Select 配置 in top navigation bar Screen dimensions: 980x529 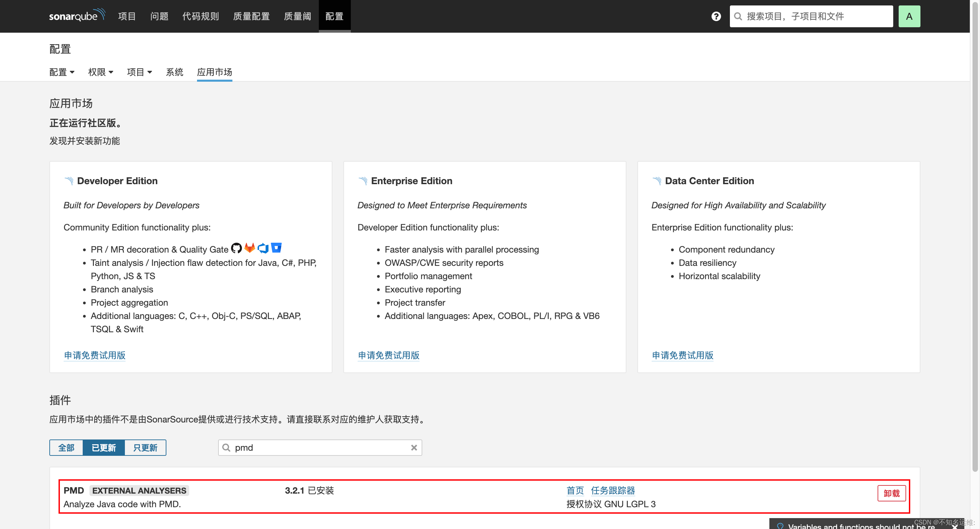pyautogui.click(x=334, y=16)
